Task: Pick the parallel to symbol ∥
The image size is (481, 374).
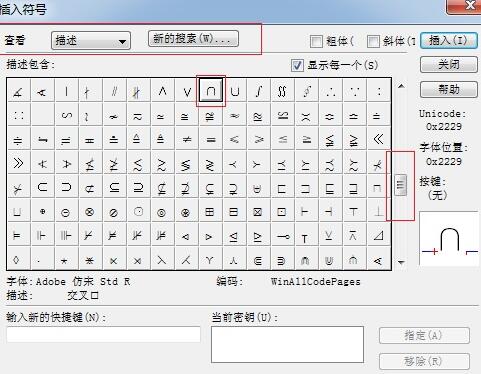Action: coord(114,91)
